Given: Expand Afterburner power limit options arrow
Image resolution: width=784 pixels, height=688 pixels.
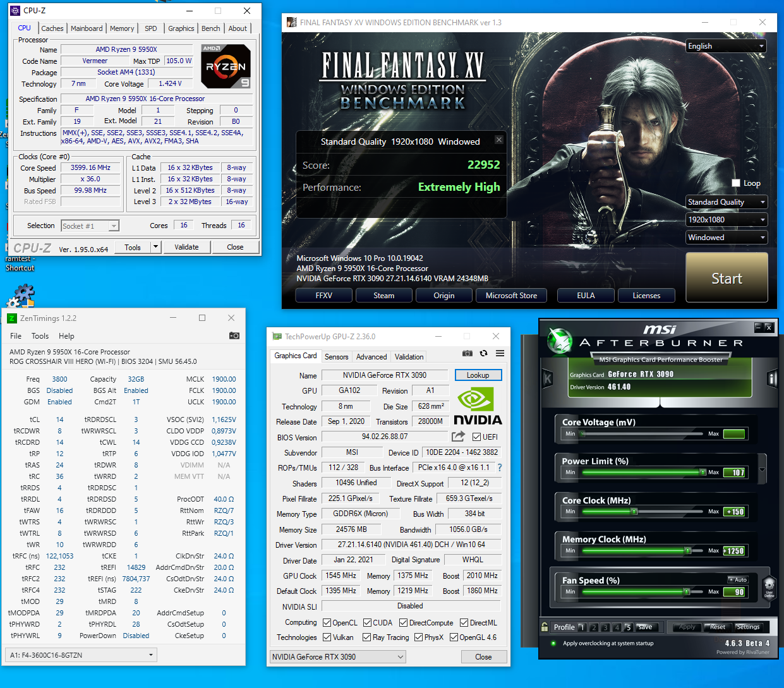Looking at the screenshot, I should [763, 470].
